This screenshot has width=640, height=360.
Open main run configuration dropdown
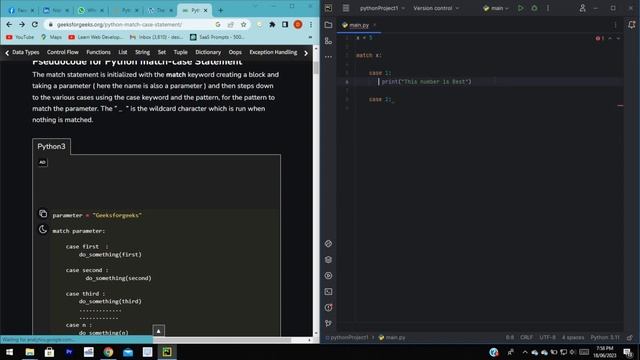coord(496,8)
